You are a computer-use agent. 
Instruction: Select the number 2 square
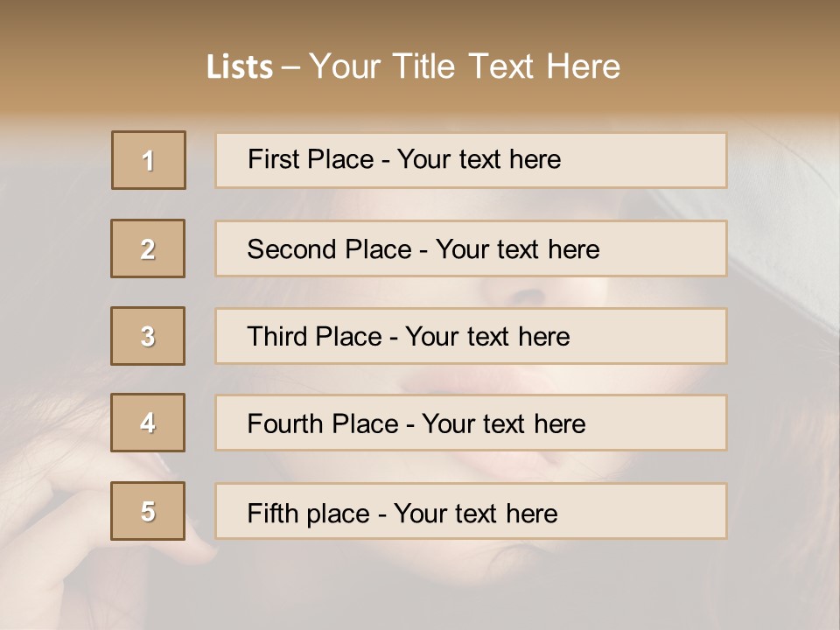148,248
